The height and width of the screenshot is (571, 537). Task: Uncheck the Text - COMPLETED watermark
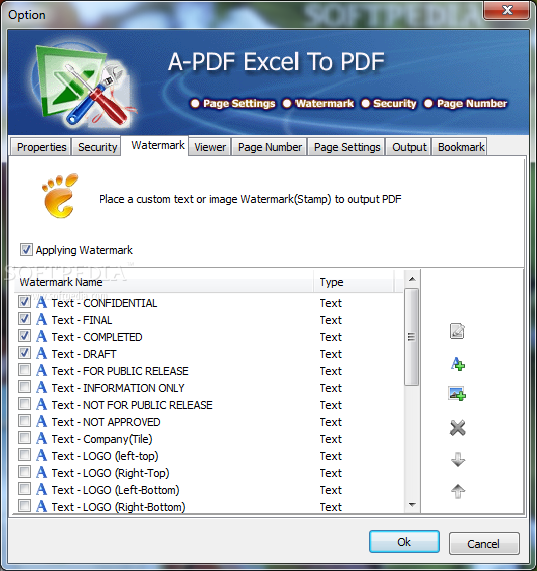point(24,336)
